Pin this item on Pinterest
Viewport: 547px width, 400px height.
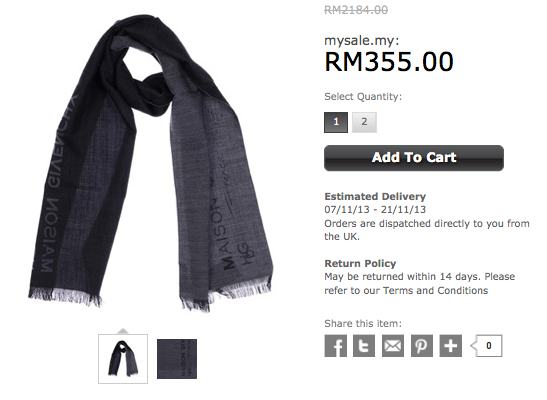click(x=422, y=346)
